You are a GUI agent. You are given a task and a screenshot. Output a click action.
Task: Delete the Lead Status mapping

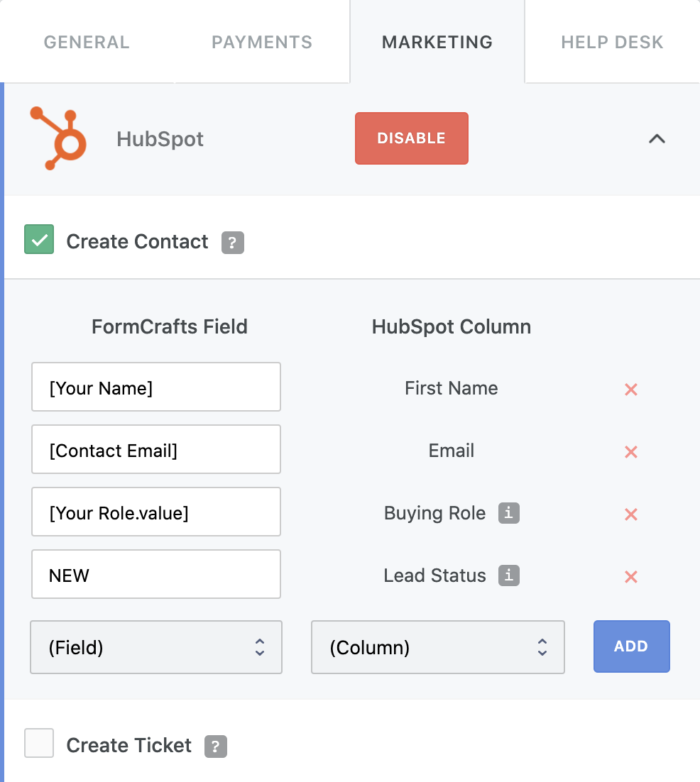point(631,577)
